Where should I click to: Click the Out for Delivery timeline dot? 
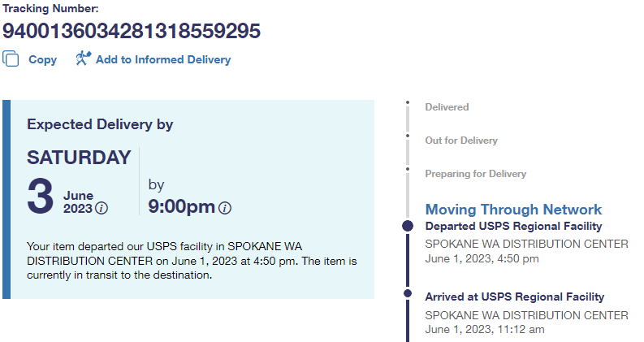tap(408, 136)
